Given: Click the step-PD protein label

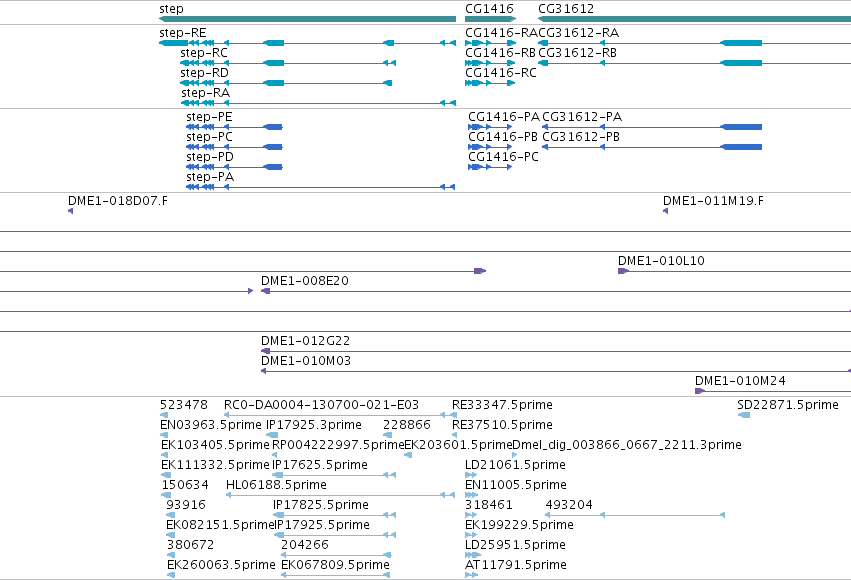Looking at the screenshot, I should pyautogui.click(x=209, y=157).
